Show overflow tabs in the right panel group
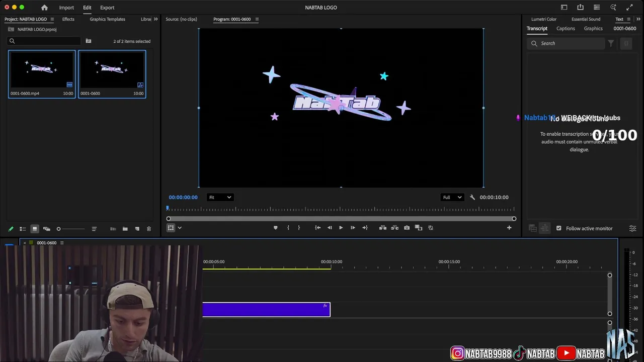Viewport: 644px width, 362px height. pyautogui.click(x=638, y=19)
